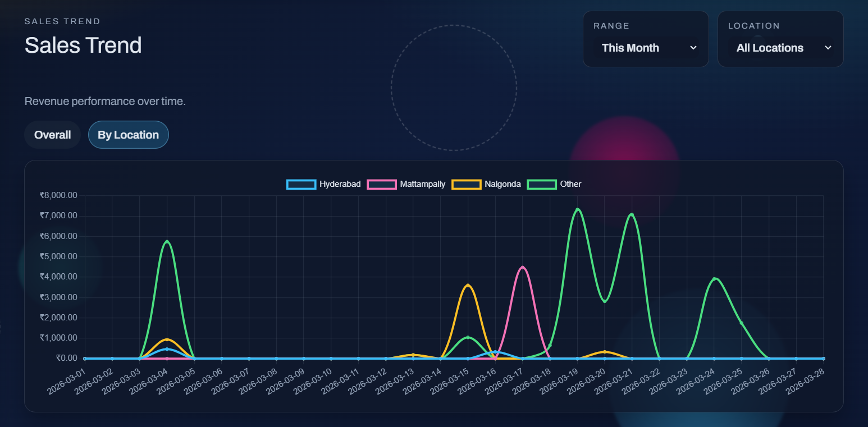
Task: Select the Nalgonda point on 2026-03-13
Action: pyautogui.click(x=413, y=355)
